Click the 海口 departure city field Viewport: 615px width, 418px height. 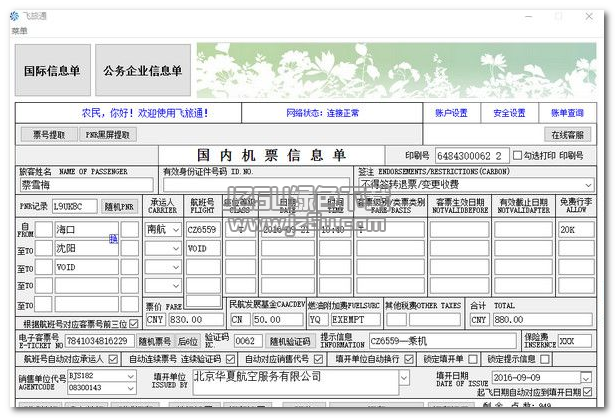(86, 230)
